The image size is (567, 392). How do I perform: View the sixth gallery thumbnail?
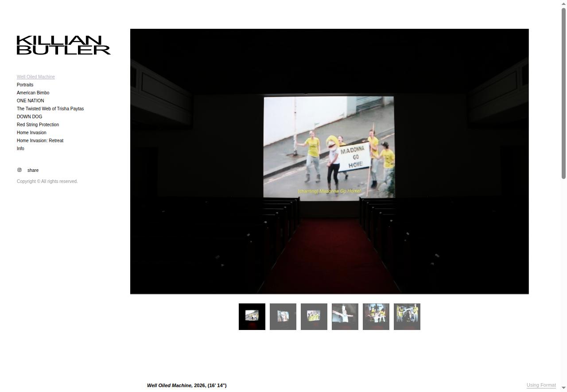(x=407, y=317)
